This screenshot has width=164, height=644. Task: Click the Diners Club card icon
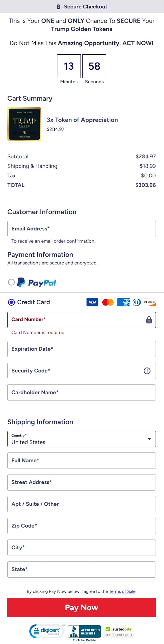coord(136,302)
